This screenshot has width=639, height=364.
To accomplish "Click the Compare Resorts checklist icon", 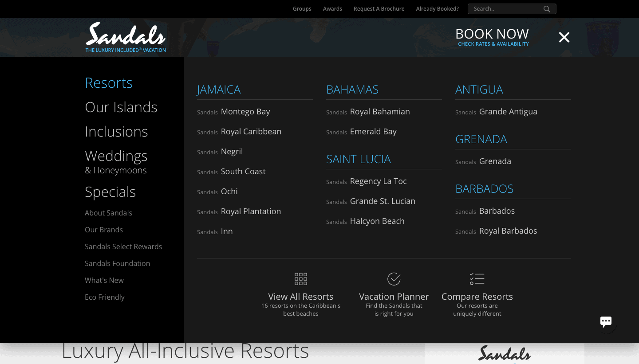I will click(x=477, y=279).
